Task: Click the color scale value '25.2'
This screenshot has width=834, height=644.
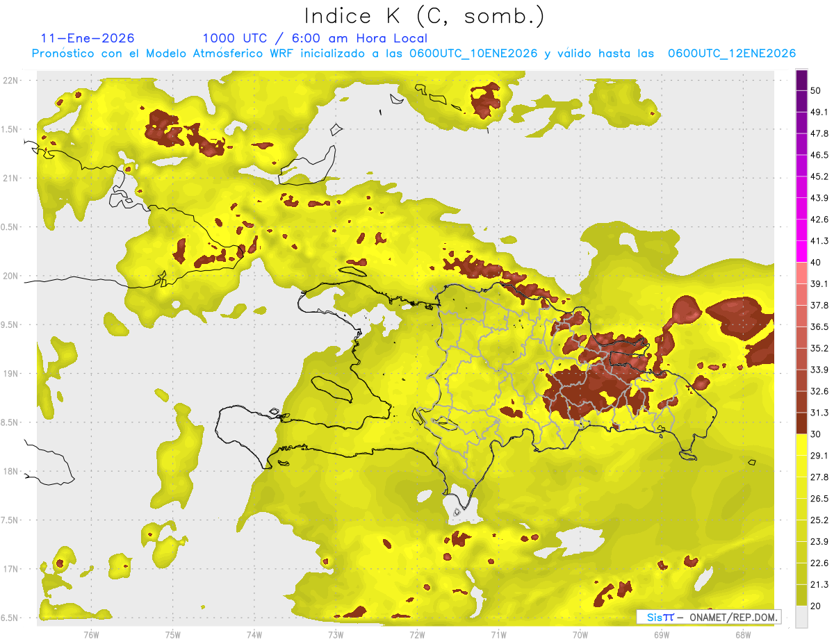Action: tap(819, 520)
